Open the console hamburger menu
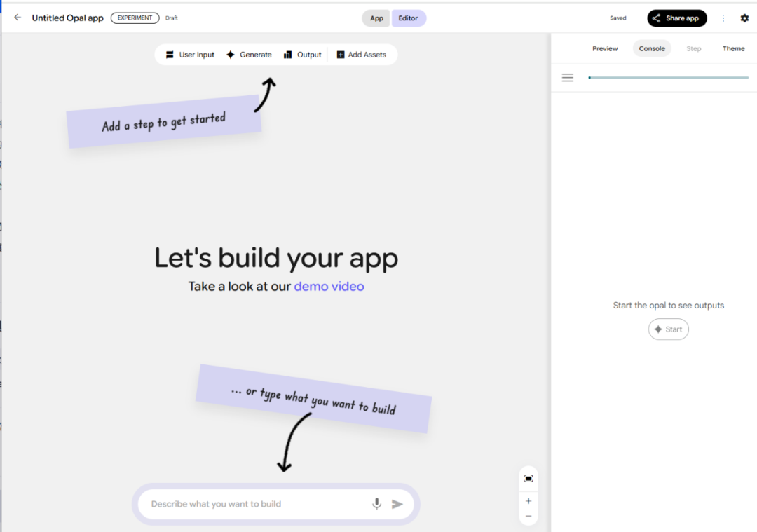 tap(568, 78)
